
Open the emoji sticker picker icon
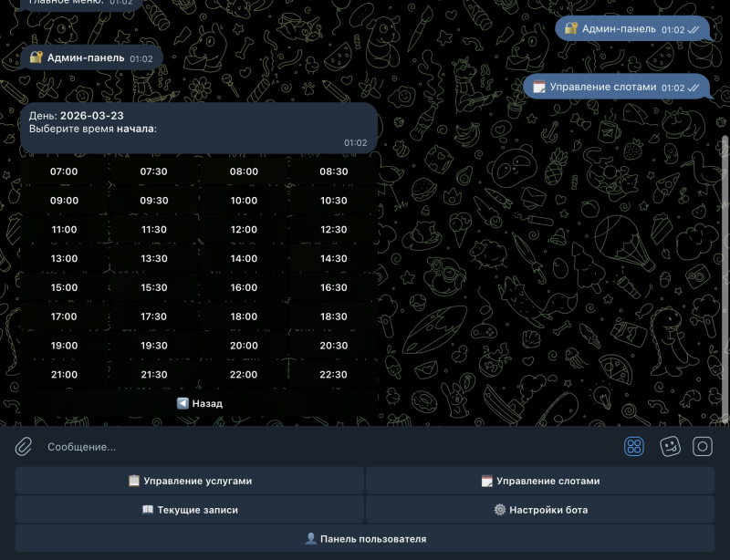(x=670, y=446)
